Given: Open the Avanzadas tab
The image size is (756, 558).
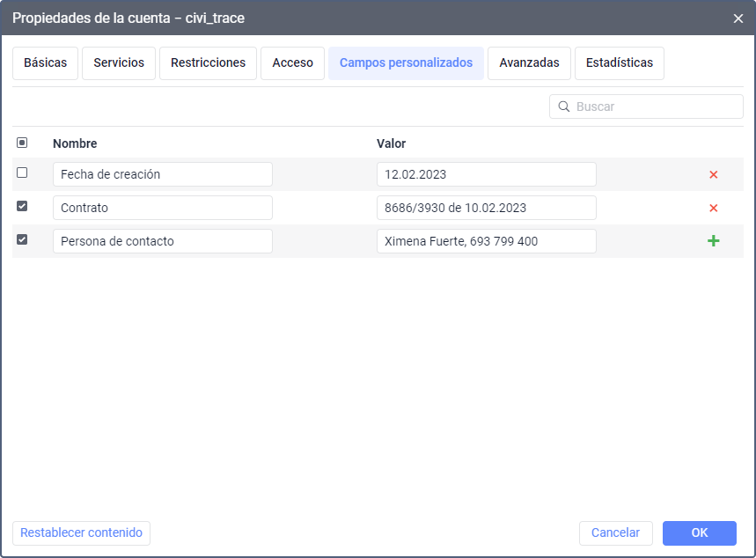Looking at the screenshot, I should point(529,63).
